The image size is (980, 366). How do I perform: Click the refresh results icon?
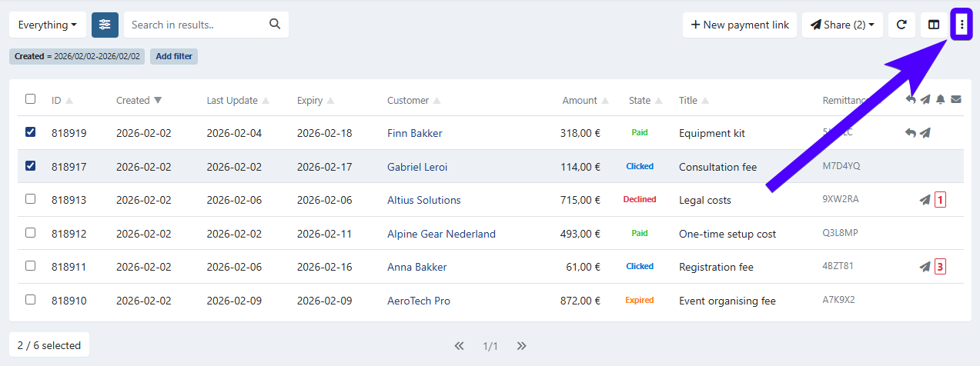[x=901, y=25]
